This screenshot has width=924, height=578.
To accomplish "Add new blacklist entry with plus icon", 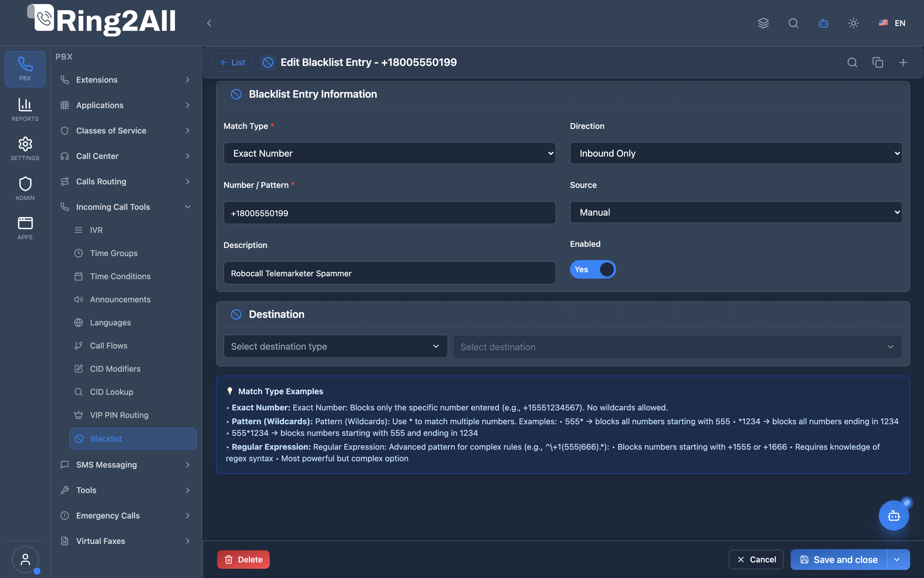I will [903, 62].
